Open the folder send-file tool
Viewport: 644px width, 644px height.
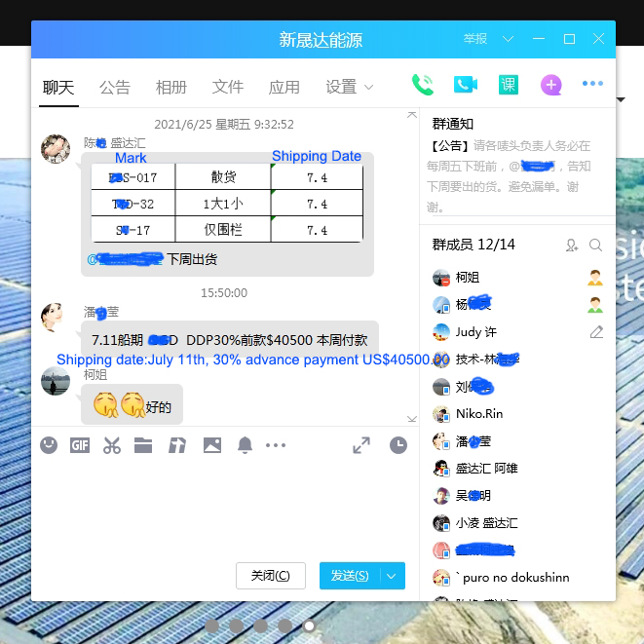click(143, 445)
